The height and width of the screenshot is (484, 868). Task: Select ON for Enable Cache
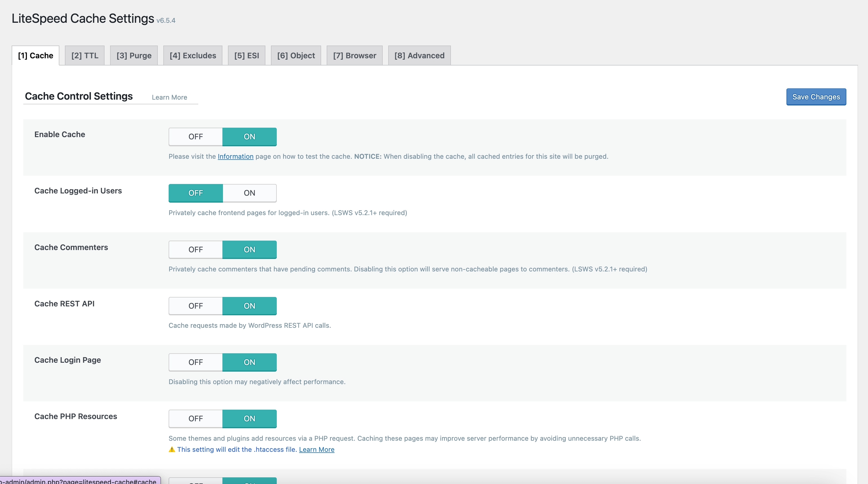tap(249, 137)
